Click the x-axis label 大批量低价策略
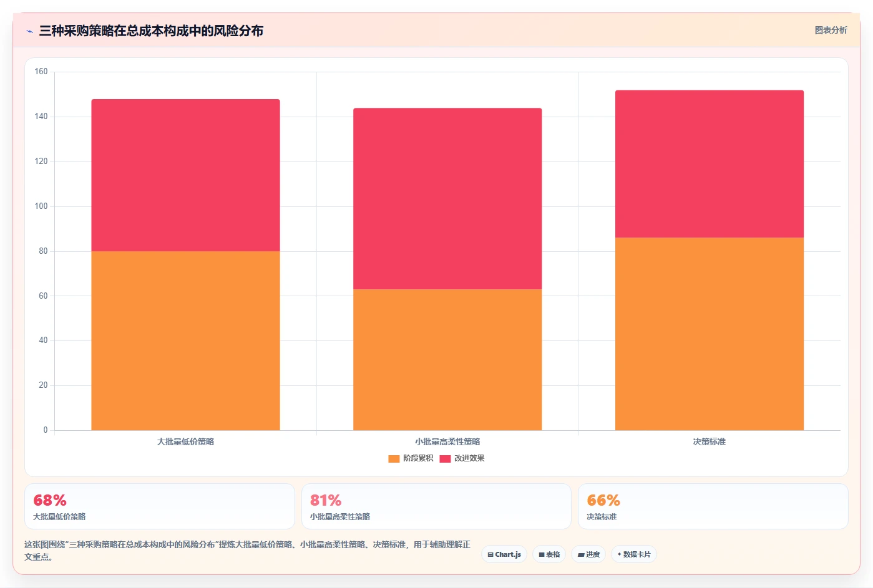The height and width of the screenshot is (588, 873). pyautogui.click(x=185, y=441)
